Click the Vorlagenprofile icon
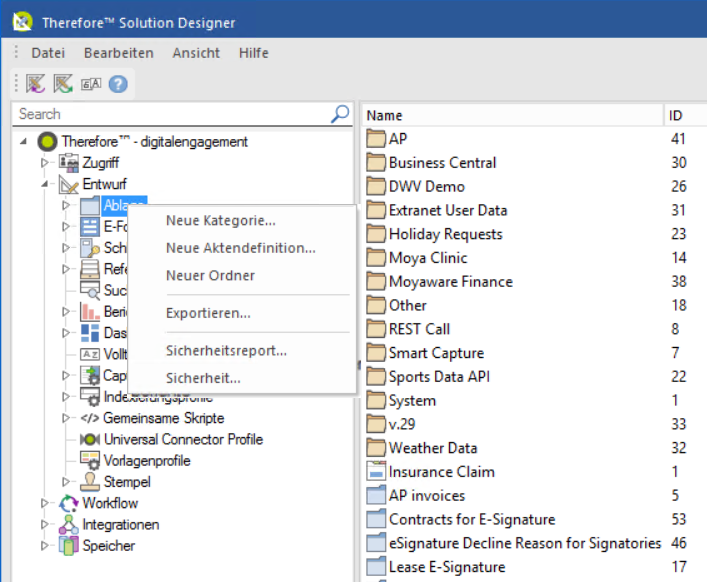707x582 pixels. pyautogui.click(x=90, y=461)
